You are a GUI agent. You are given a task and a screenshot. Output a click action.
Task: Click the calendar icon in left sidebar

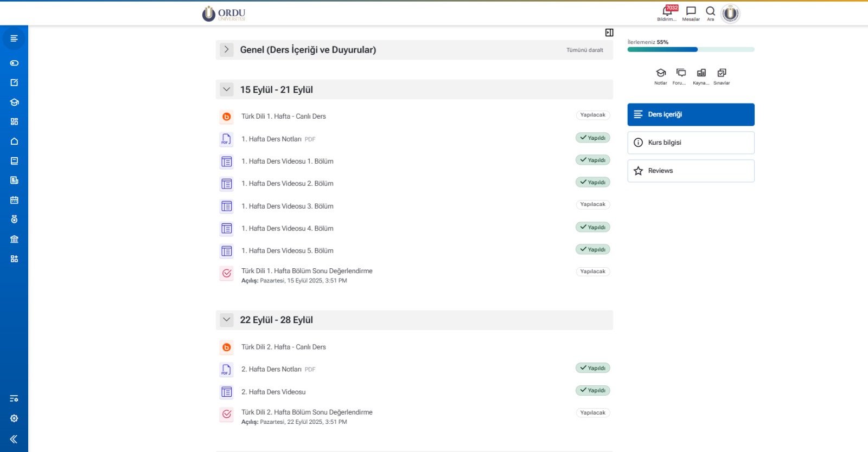pos(14,200)
